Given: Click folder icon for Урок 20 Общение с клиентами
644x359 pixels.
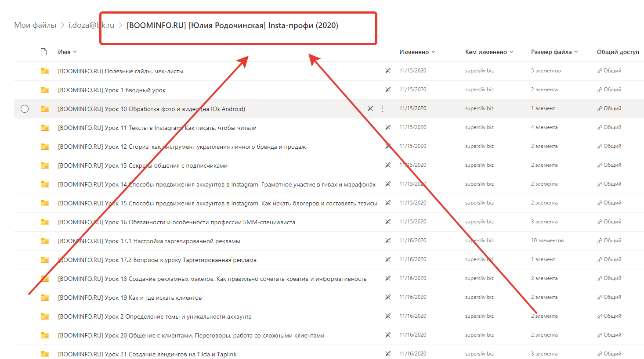Looking at the screenshot, I should pyautogui.click(x=45, y=335).
